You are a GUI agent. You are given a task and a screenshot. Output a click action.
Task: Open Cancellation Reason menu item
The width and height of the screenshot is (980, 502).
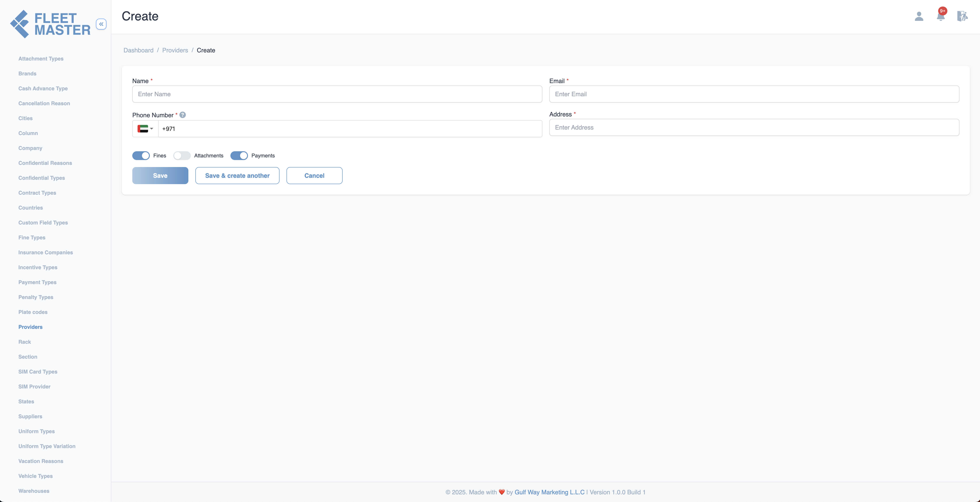point(44,103)
